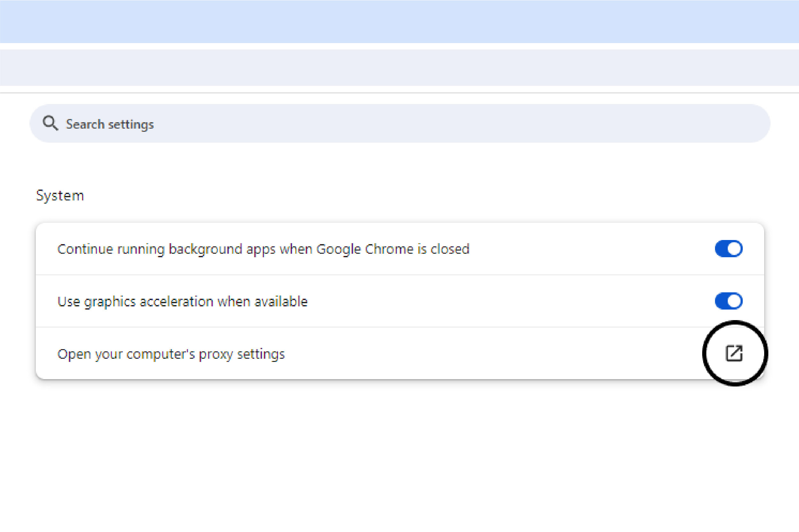The image size is (799, 532).
Task: Open proxy settings via external link icon
Action: click(x=734, y=353)
